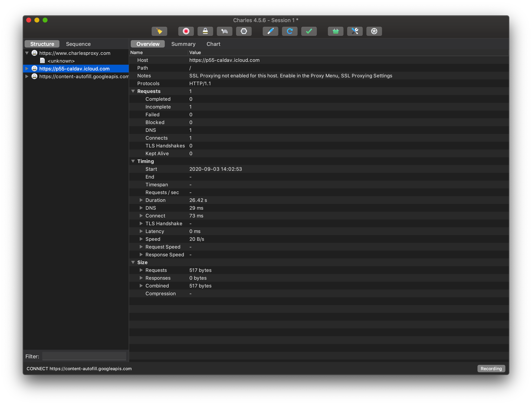Viewport: 532px width, 405px height.
Task: Open the Tools wrench-and-screwdriver icon
Action: tap(355, 31)
